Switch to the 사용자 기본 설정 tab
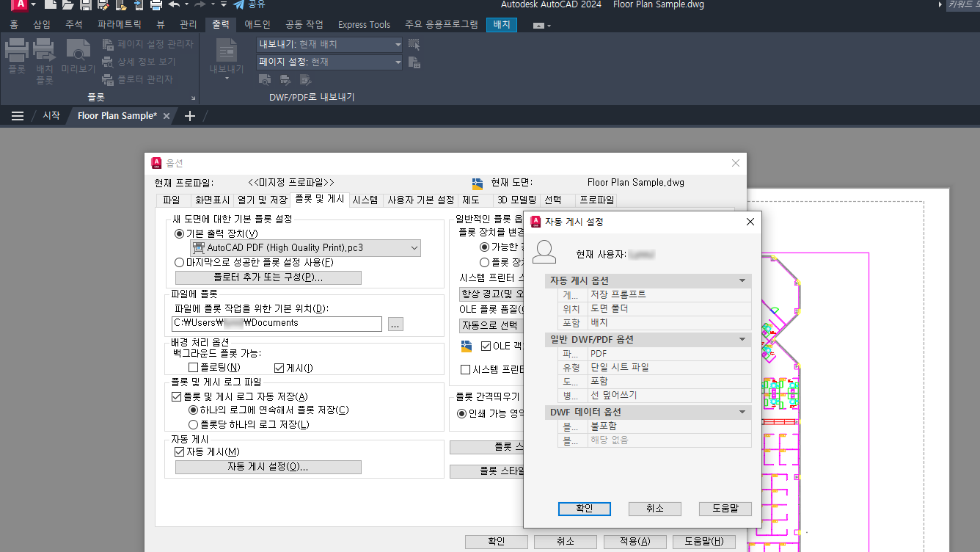The image size is (980, 552). (421, 200)
